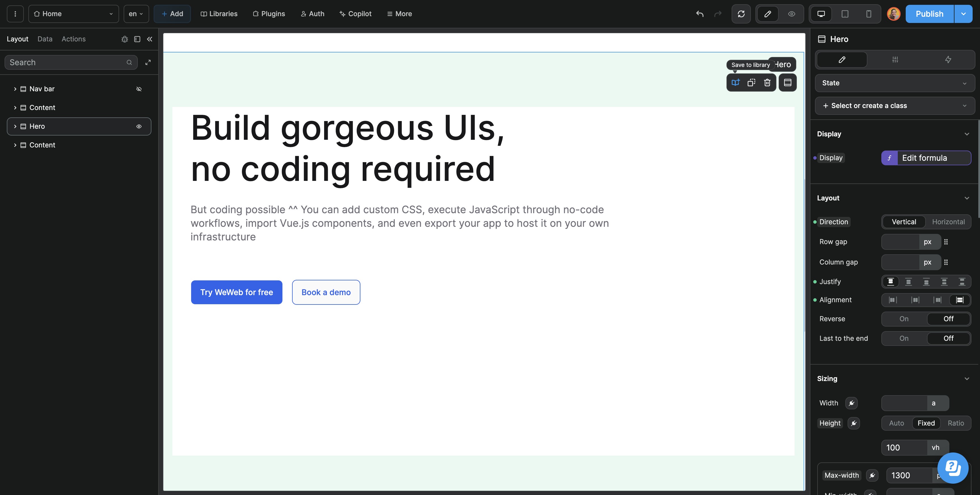
Task: Collapse left panel with double chevron
Action: click(x=149, y=39)
